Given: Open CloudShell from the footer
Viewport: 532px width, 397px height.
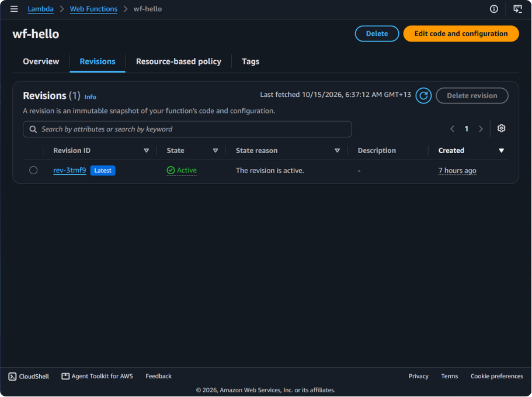Looking at the screenshot, I should tap(29, 377).
